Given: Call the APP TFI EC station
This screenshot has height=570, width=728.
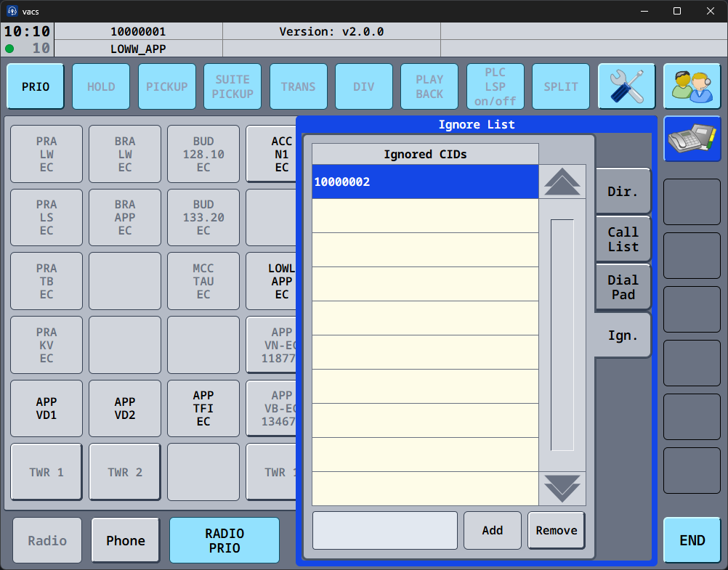Looking at the screenshot, I should point(203,409).
